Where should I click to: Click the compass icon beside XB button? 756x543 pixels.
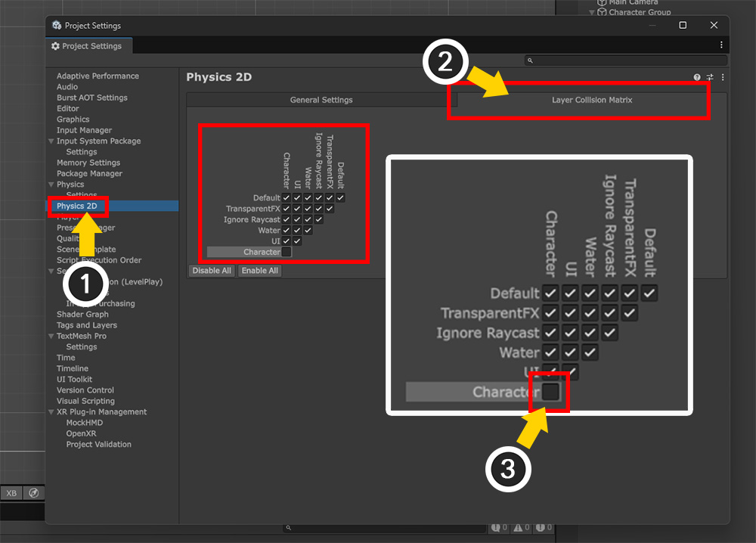click(33, 493)
